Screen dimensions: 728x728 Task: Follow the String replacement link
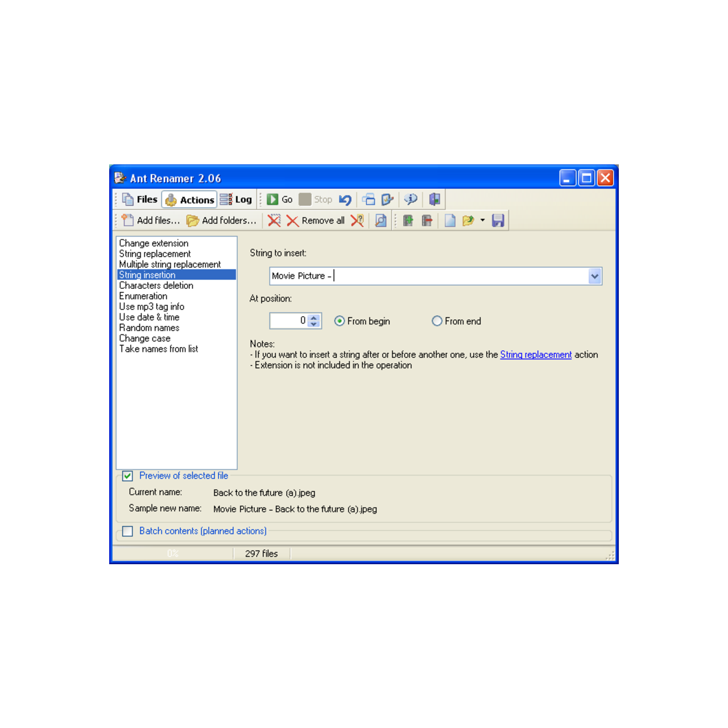coord(536,355)
